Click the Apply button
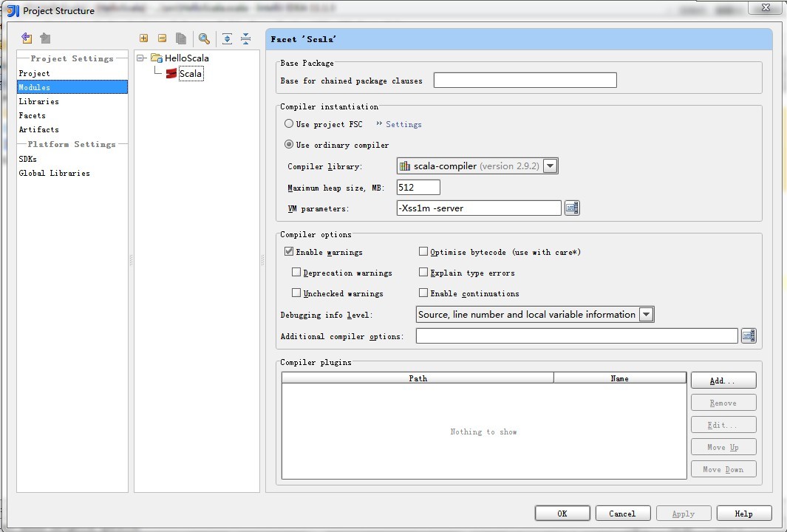The image size is (787, 532). [x=683, y=514]
